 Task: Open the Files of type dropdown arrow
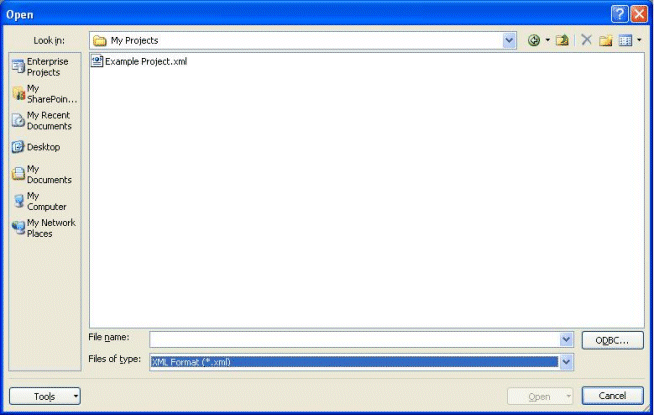(566, 362)
